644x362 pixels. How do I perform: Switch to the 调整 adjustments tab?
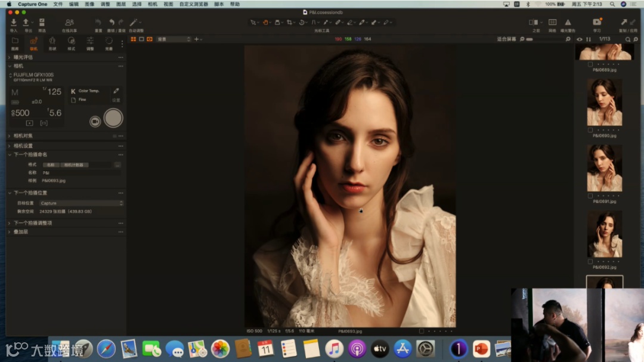90,43
